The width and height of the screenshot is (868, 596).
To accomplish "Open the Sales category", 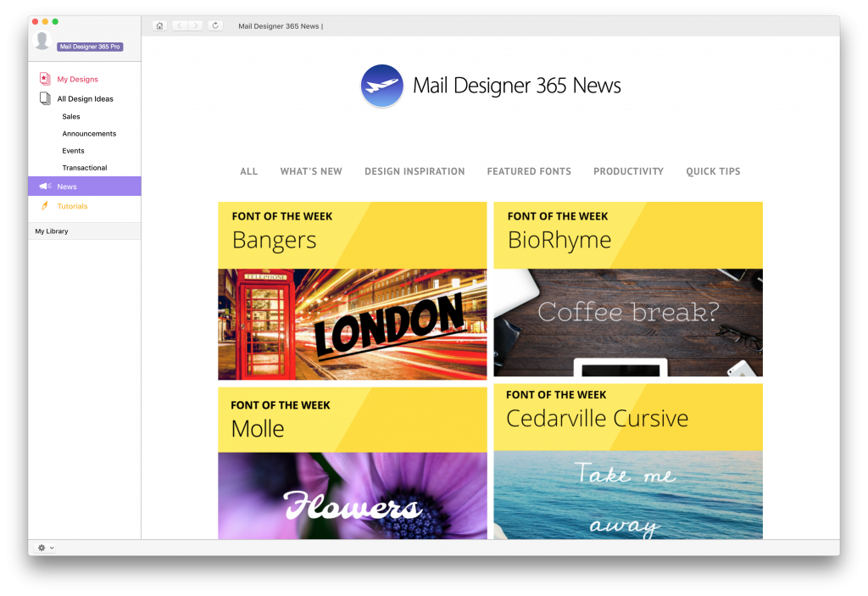I will 71,116.
